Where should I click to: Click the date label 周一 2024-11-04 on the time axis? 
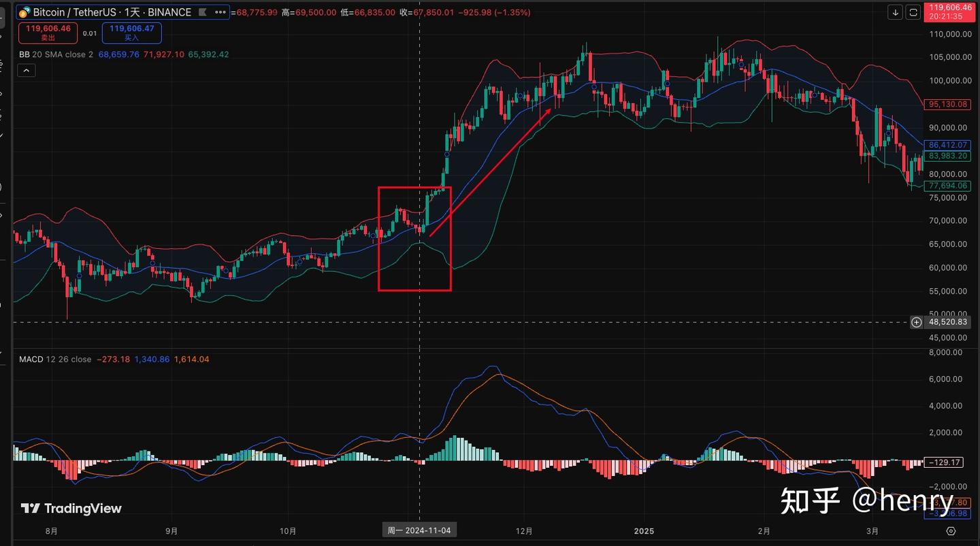[x=419, y=530]
